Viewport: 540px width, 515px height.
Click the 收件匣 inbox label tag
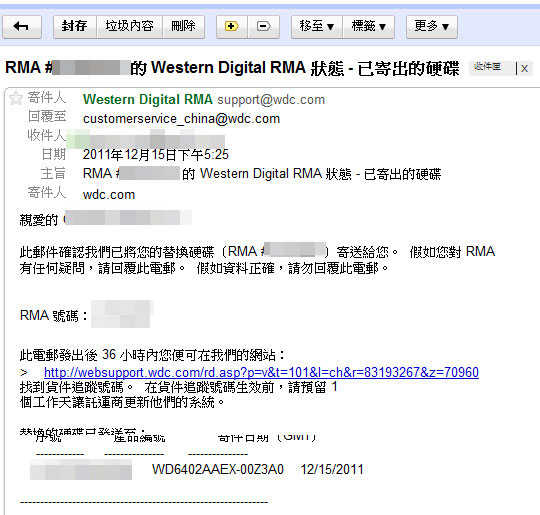pos(488,67)
